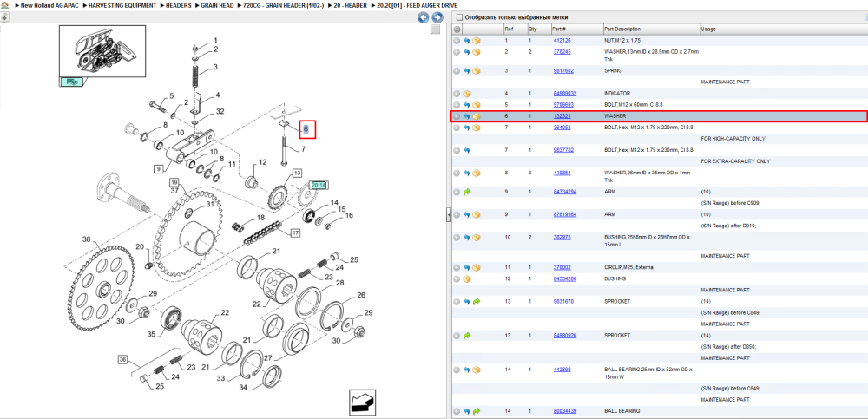Open part number link 378245
Image resolution: width=868 pixels, height=419 pixels.
562,51
